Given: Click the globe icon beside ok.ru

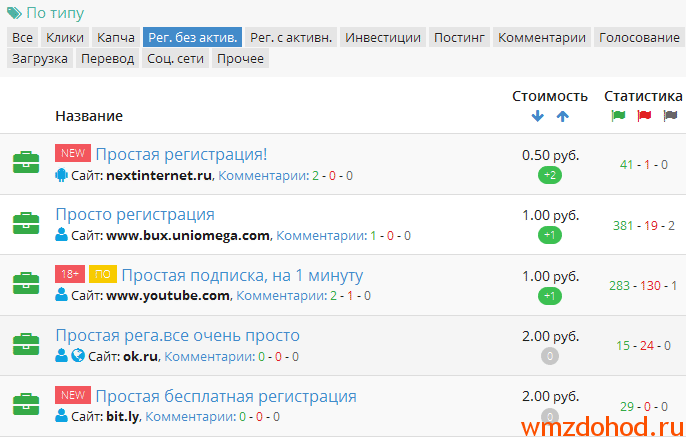Looking at the screenshot, I should pyautogui.click(x=78, y=355).
